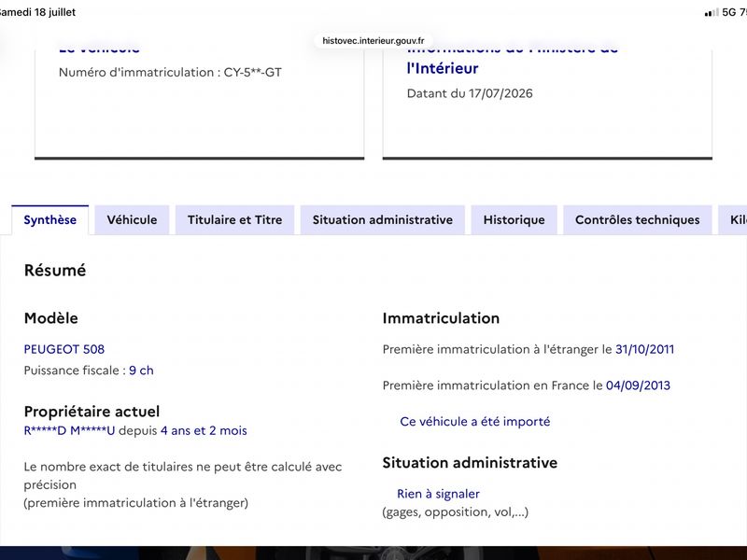Click 'Datant du 17/07/2026' text
This screenshot has width=747, height=560.
[470, 93]
